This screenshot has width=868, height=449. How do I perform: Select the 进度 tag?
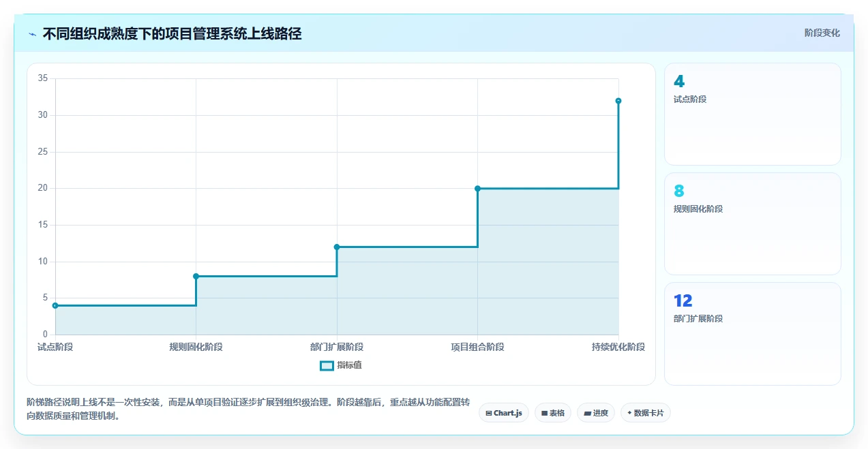[x=596, y=413]
